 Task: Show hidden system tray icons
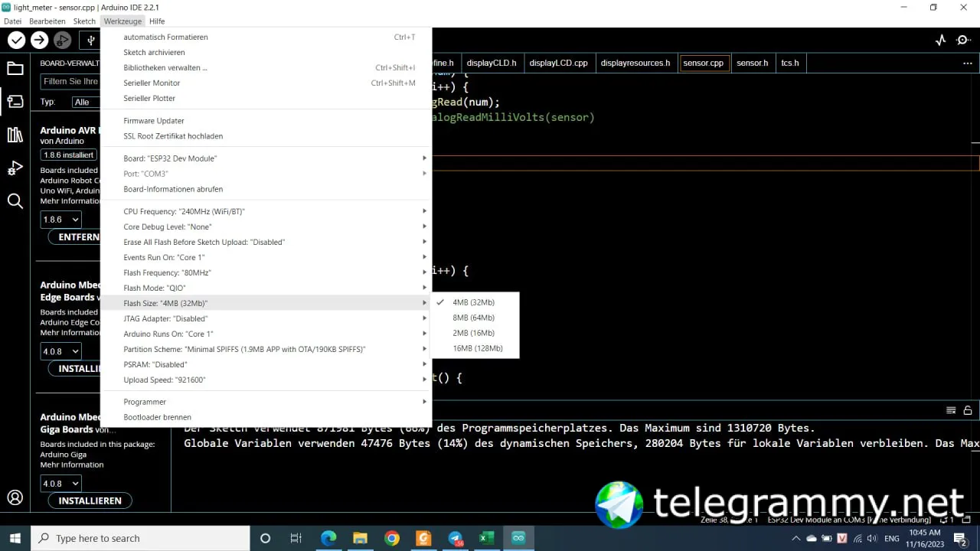(x=796, y=538)
